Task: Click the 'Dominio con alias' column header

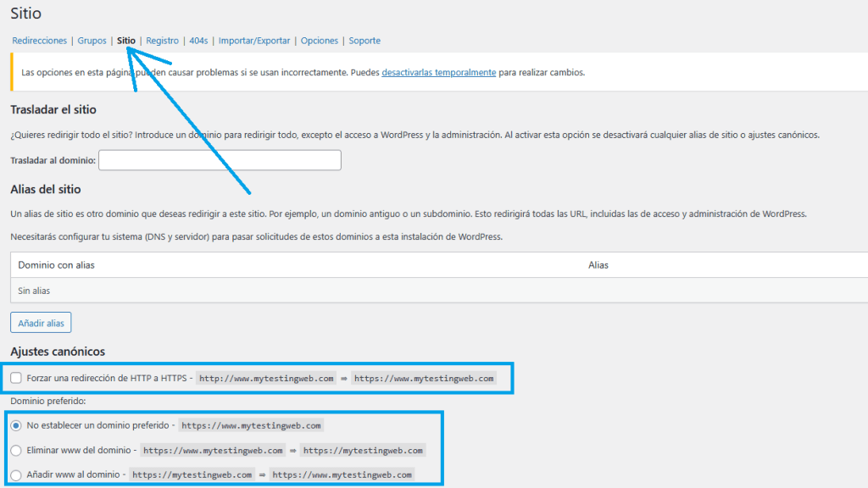Action: point(56,265)
